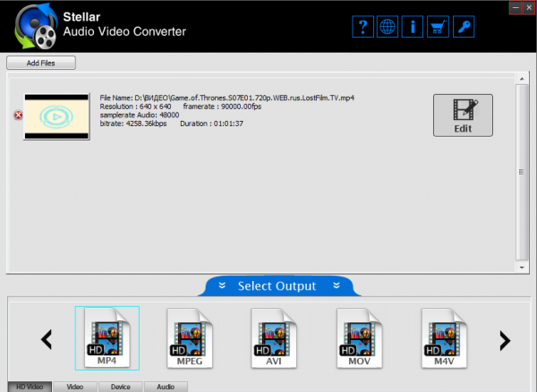Screen dimensions: 537x392
Task: Click the globe website icon
Action: pyautogui.click(x=388, y=26)
